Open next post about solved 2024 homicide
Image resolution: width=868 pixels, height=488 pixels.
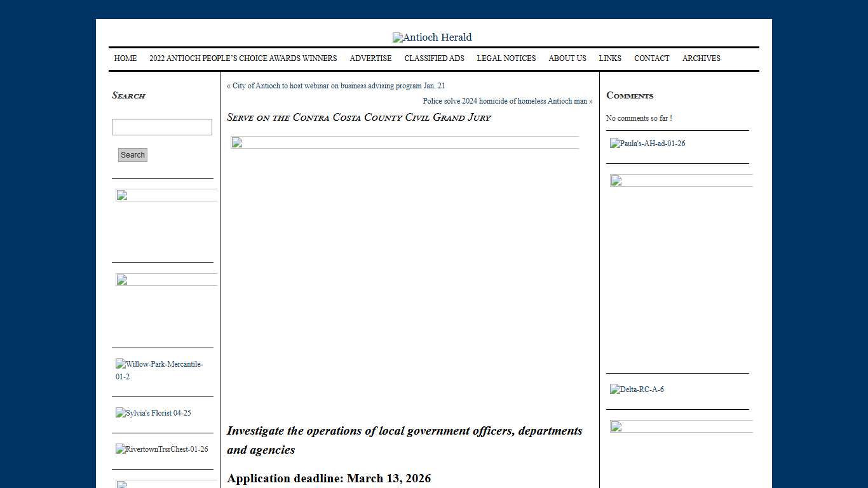505,101
